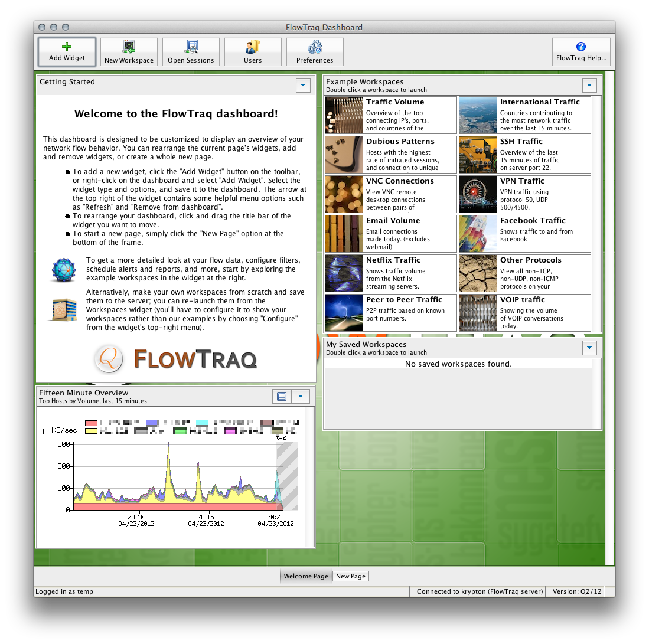Viewport: 649px width, 644px height.
Task: Select the International Traffic example workspace
Action: click(525, 115)
